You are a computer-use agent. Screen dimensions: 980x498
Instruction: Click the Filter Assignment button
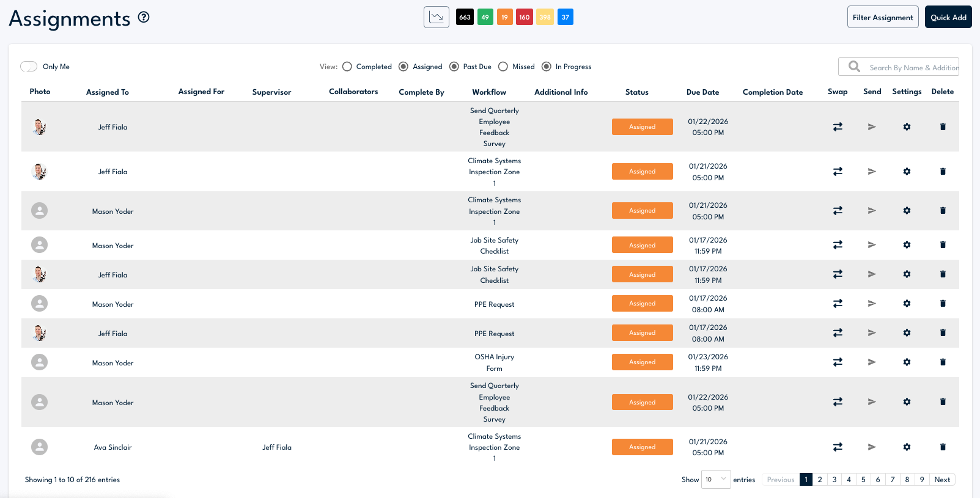pyautogui.click(x=882, y=17)
